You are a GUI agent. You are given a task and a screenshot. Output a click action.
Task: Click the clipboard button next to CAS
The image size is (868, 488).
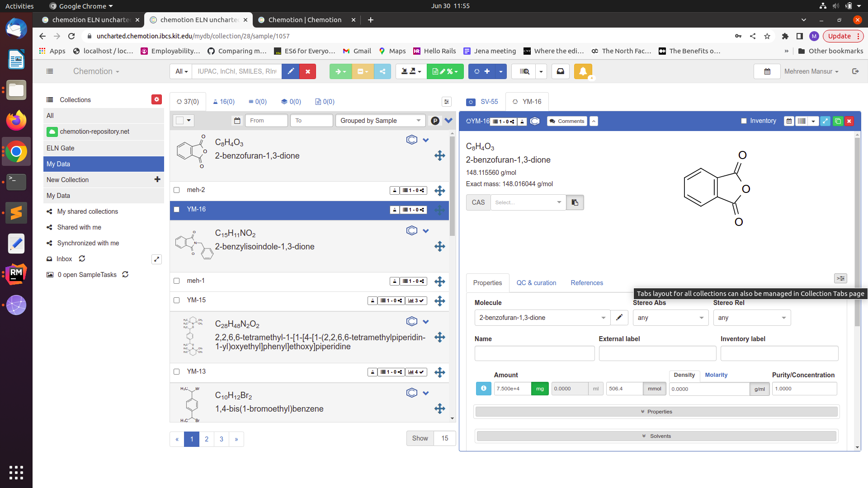(575, 202)
